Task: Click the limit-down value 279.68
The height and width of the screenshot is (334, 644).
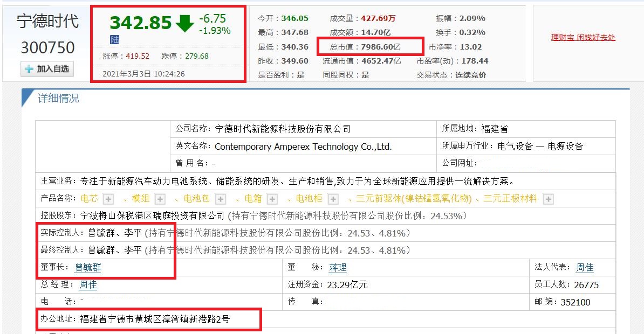Action: pyautogui.click(x=197, y=56)
